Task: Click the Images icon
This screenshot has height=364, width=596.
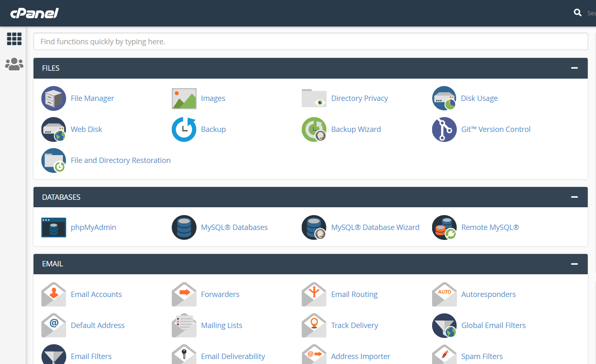Action: tap(184, 98)
